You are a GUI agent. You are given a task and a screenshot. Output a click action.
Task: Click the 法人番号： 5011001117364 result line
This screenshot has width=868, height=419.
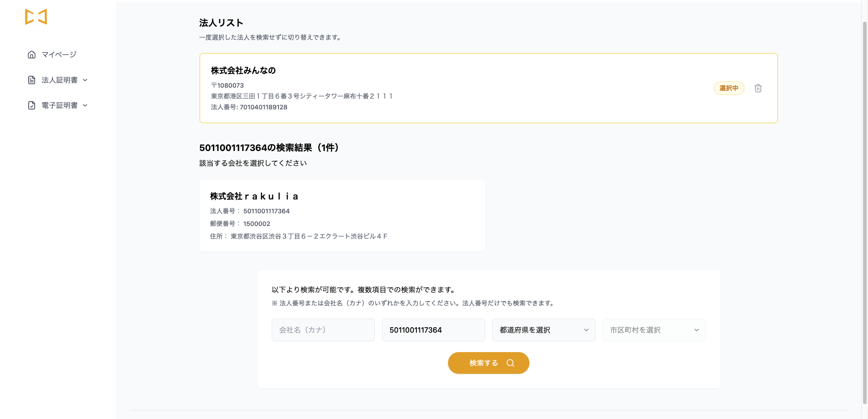pyautogui.click(x=250, y=211)
